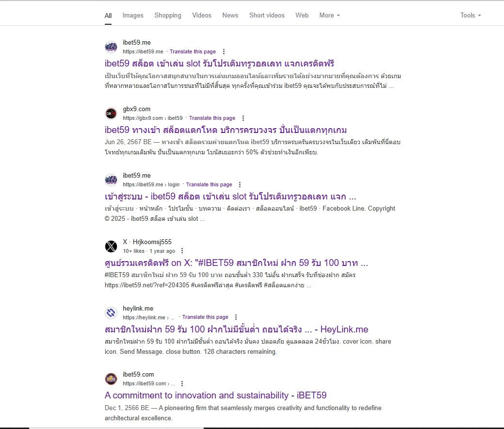Screen dimensions: 504x429
Task: Open the result titled 'ibet59 ทางเข้า สล็อตแตกโหด'
Action: pos(226,130)
